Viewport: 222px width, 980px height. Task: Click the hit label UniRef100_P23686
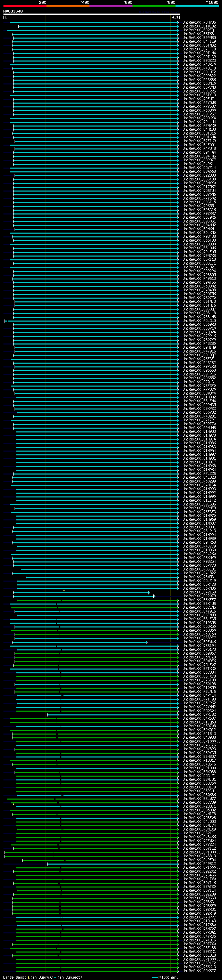click(199, 80)
